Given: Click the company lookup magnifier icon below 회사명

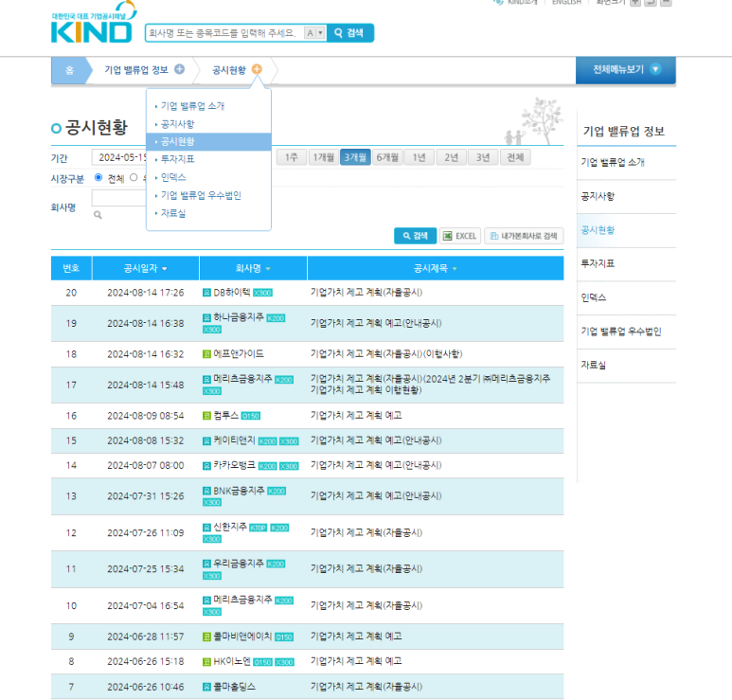Looking at the screenshot, I should coord(98,215).
